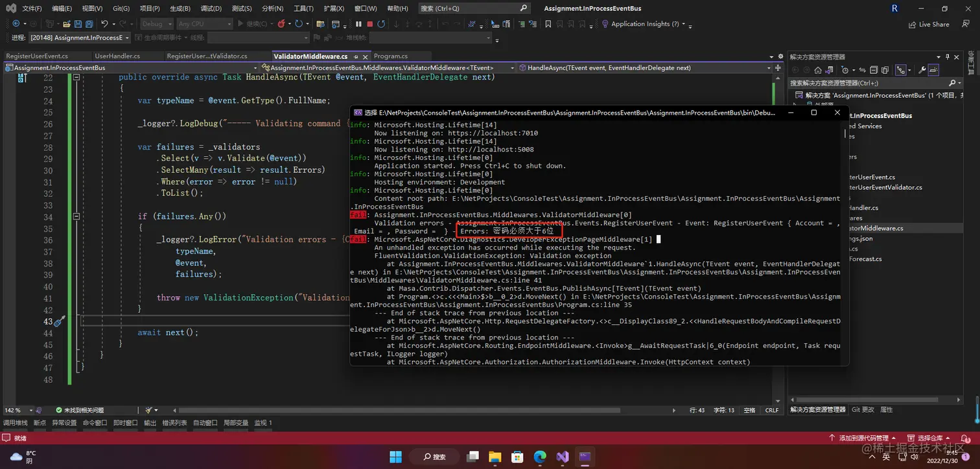Click the save all icon

[90, 24]
